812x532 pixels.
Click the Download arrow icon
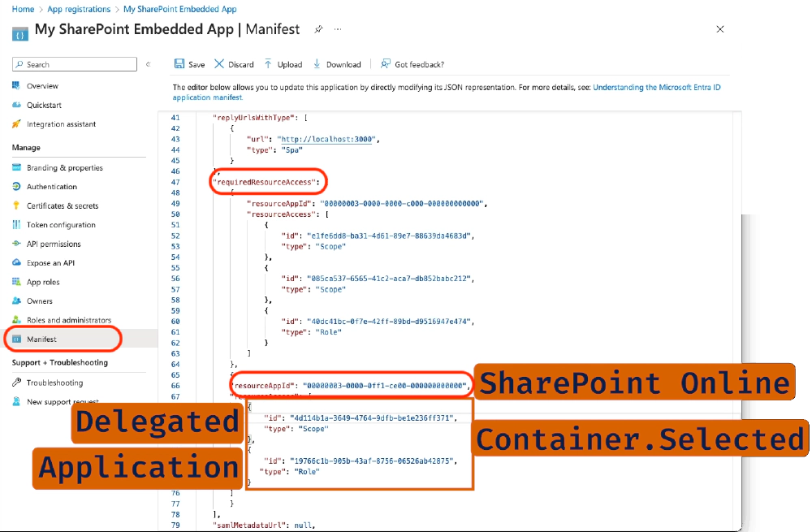317,63
